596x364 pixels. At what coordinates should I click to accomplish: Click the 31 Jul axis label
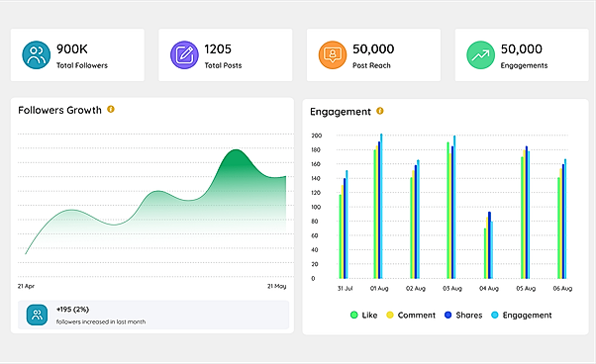[x=346, y=289]
